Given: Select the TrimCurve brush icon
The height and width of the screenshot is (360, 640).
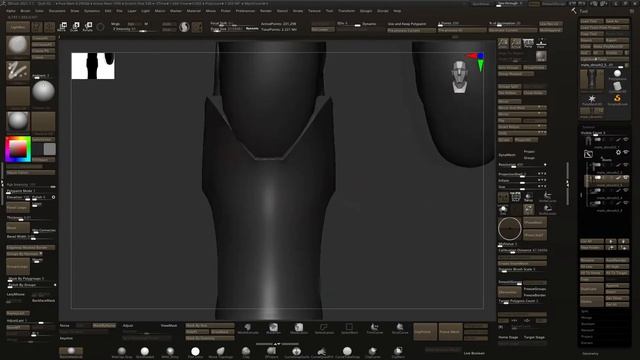Looking at the screenshot, I should click(x=374, y=328).
